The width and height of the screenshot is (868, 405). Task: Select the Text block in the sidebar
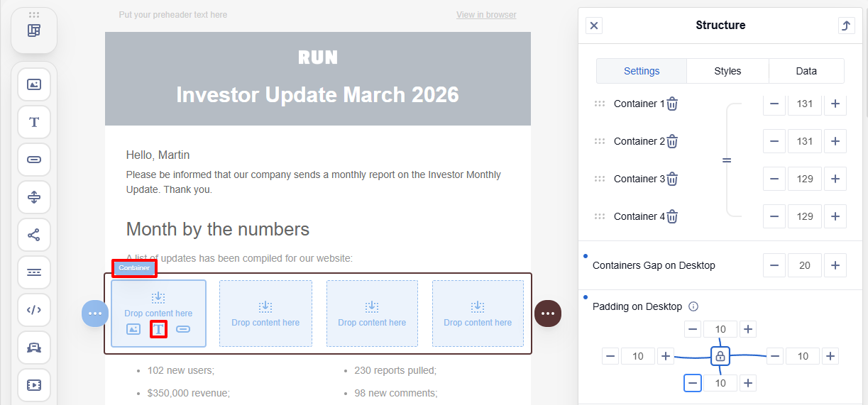(x=34, y=122)
